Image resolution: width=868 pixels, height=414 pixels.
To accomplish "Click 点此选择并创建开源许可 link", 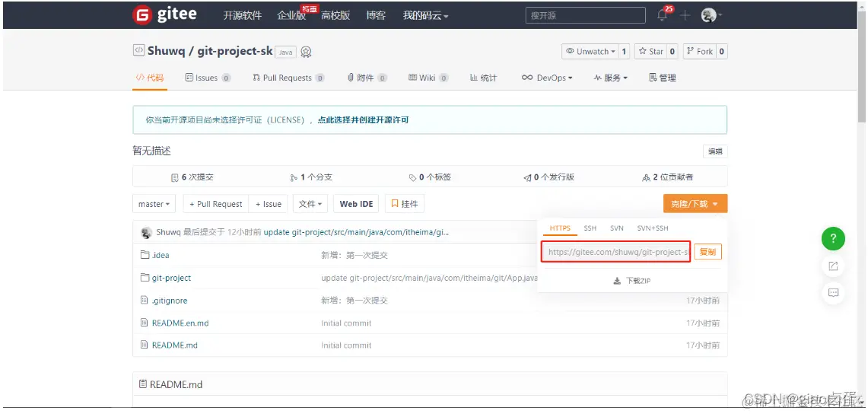I will pyautogui.click(x=363, y=119).
